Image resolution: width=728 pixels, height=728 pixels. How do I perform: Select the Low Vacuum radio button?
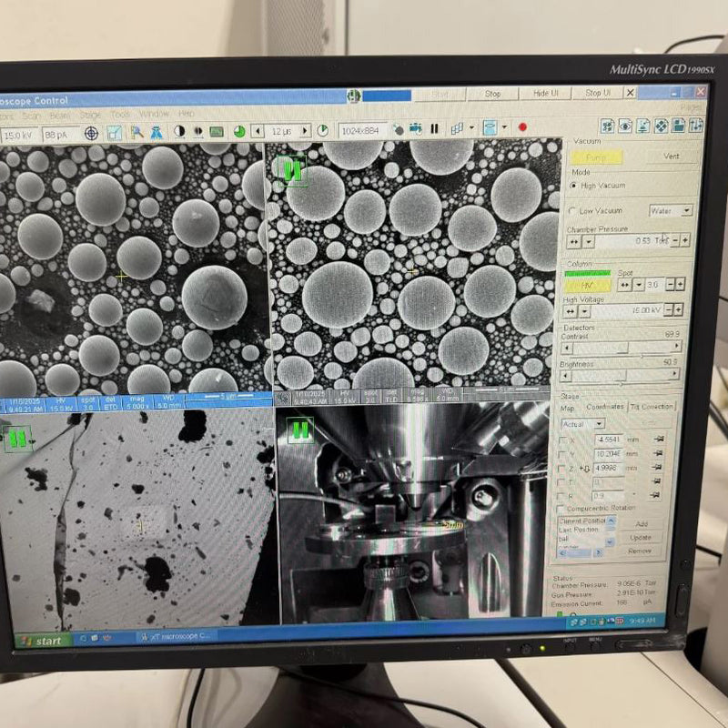572,211
